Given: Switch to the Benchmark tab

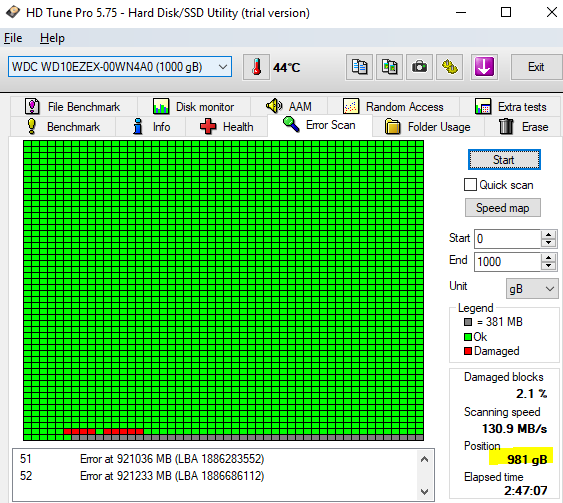Looking at the screenshot, I should [63, 127].
